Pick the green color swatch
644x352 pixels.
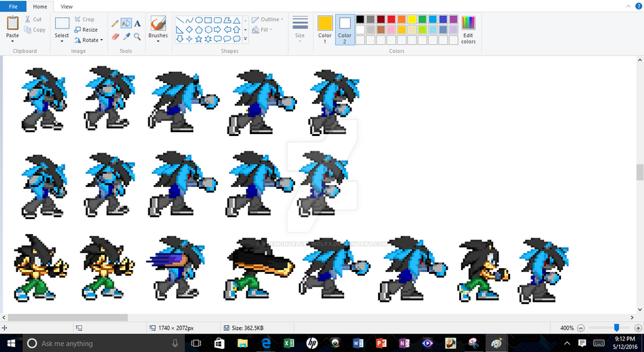click(422, 20)
